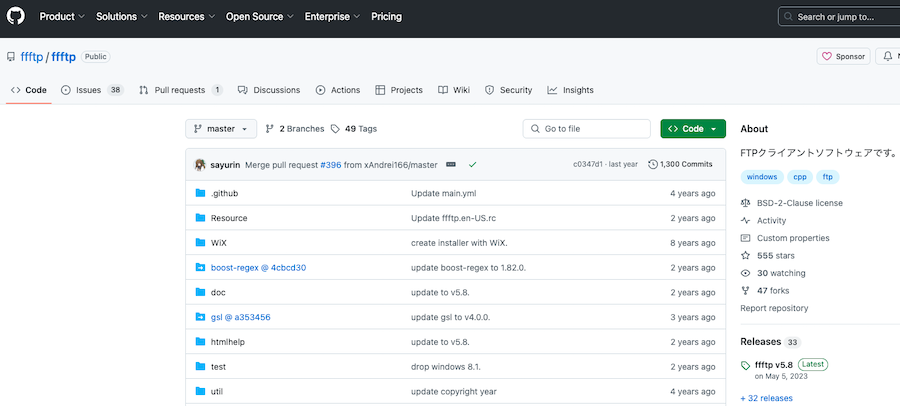Click the notification bell icon
The width and height of the screenshot is (900, 406).
[x=888, y=56]
